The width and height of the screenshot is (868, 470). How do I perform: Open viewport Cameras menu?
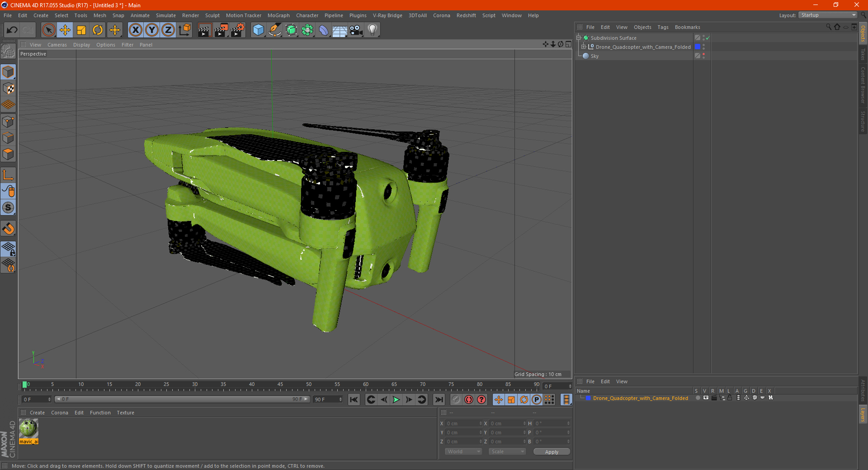pyautogui.click(x=57, y=45)
